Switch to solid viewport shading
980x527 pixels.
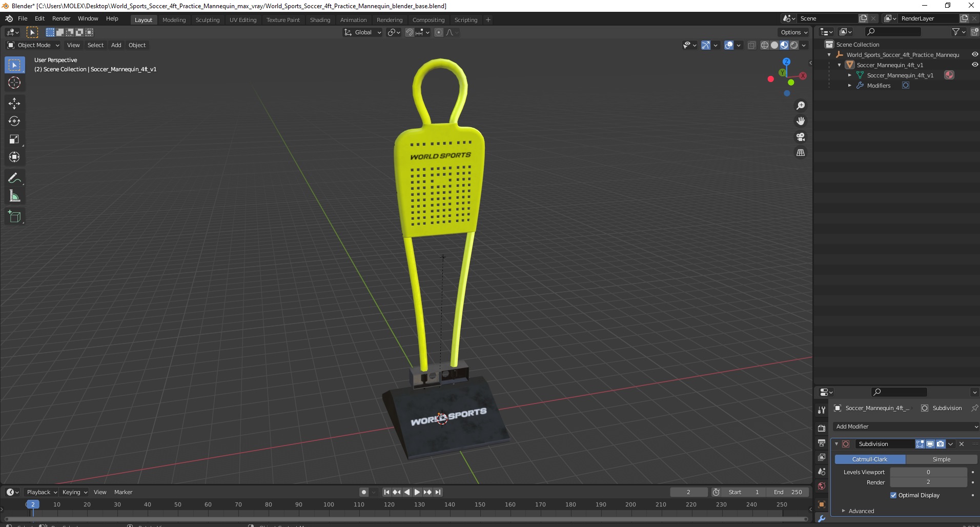click(x=774, y=45)
